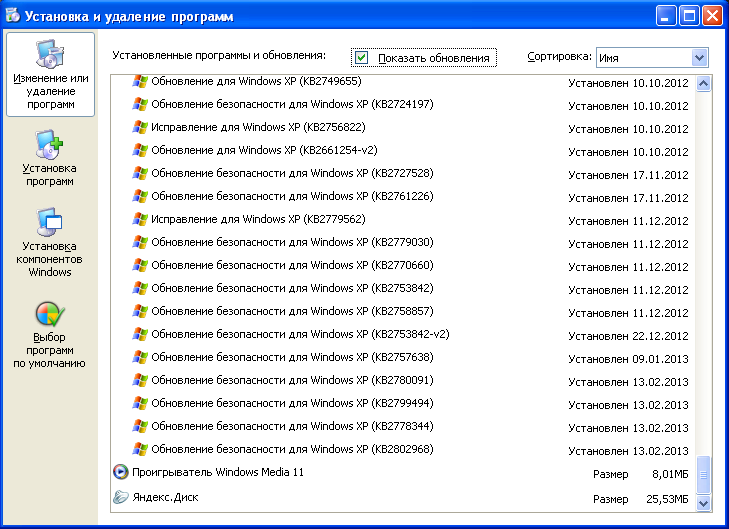Click the Windows flag icon for KB2749655
This screenshot has height=529, width=729.
[x=140, y=81]
